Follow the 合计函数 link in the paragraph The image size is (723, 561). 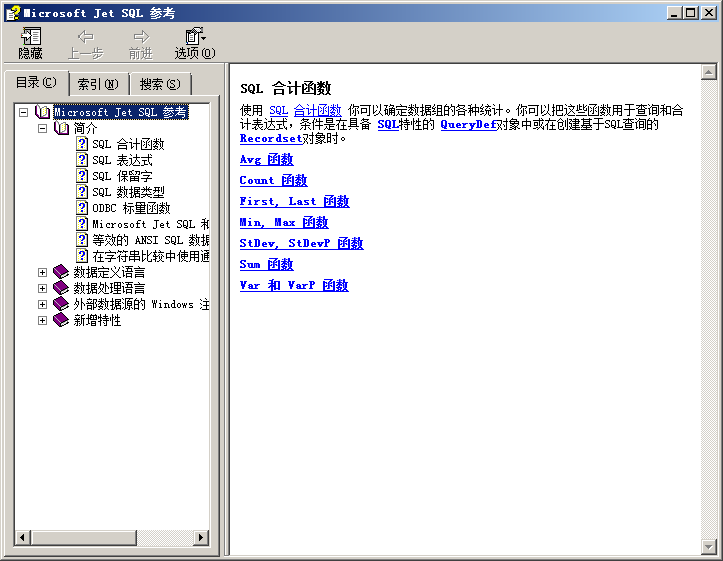[318, 110]
